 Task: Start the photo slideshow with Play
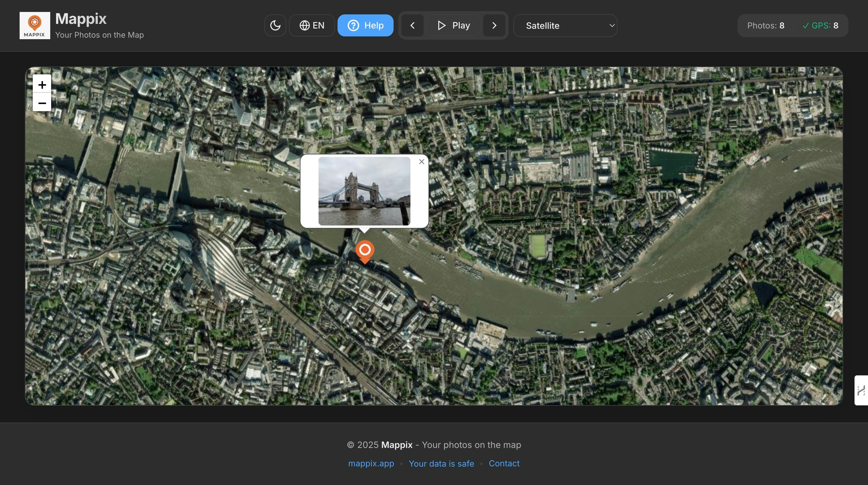[x=453, y=25]
